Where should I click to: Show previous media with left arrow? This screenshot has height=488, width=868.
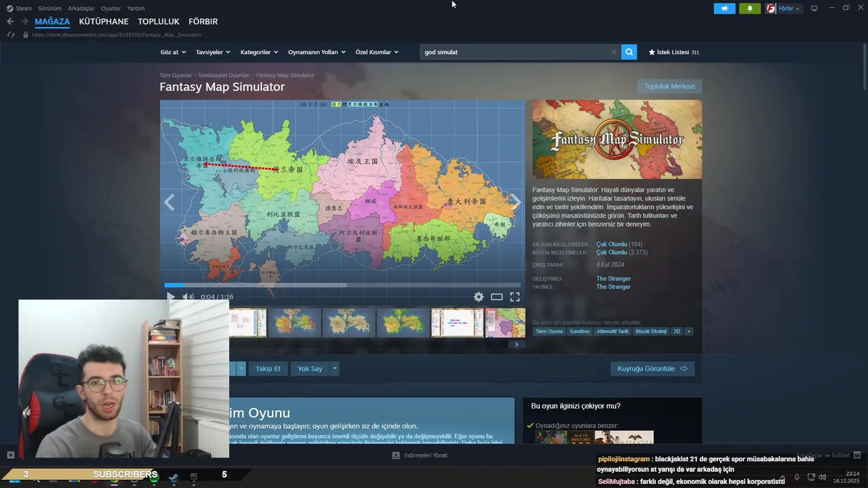(x=169, y=202)
